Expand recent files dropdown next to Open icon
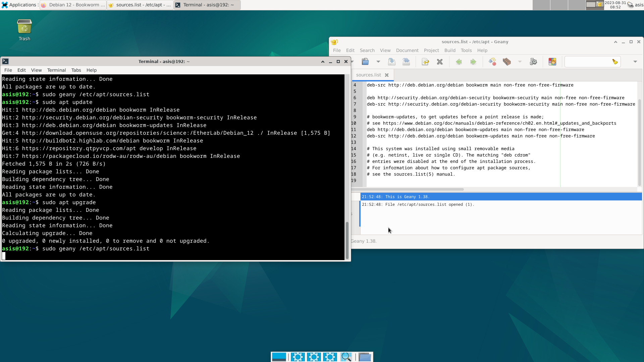 click(378, 62)
